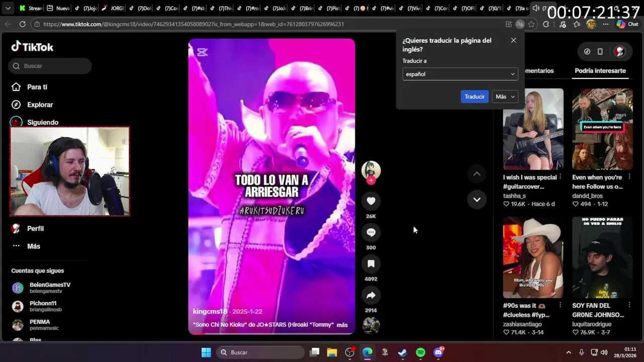This screenshot has width=644, height=362.
Task: Open the 'Even when you're here' video thumbnail
Action: tap(602, 129)
